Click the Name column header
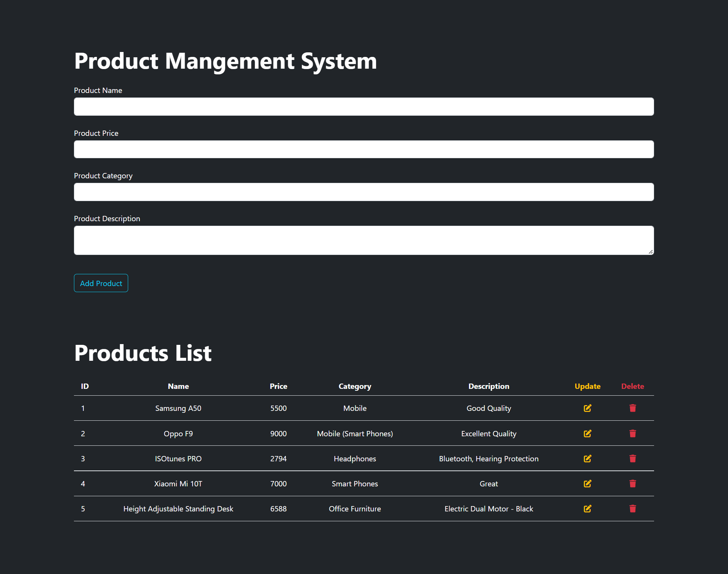 point(178,386)
